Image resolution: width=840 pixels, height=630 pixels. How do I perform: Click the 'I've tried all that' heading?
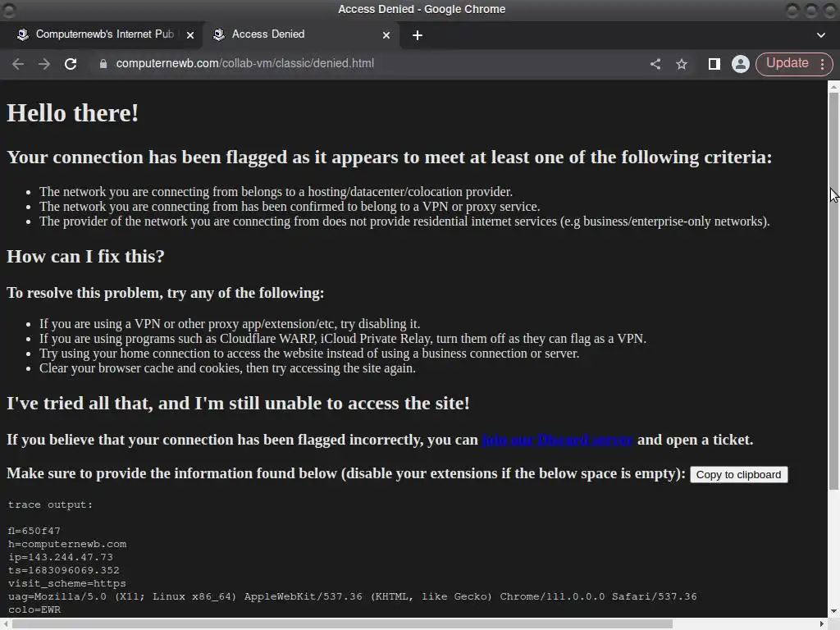[239, 404]
